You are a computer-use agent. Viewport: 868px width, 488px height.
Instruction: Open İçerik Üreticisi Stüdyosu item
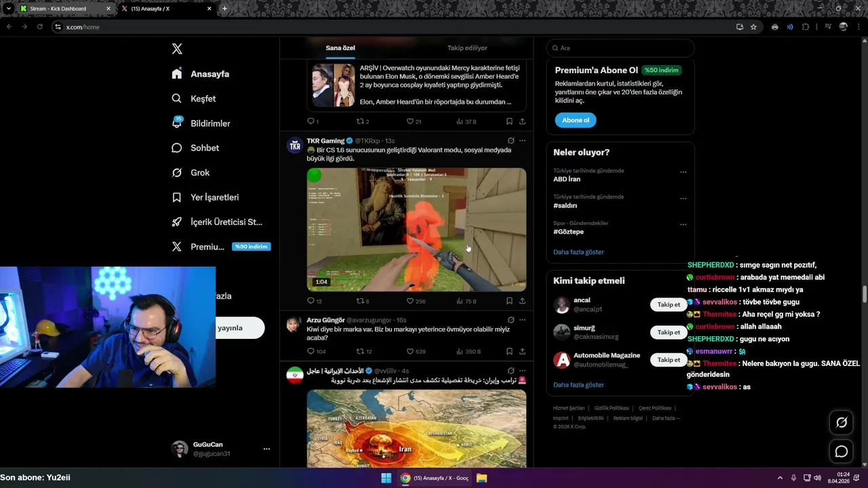click(217, 222)
